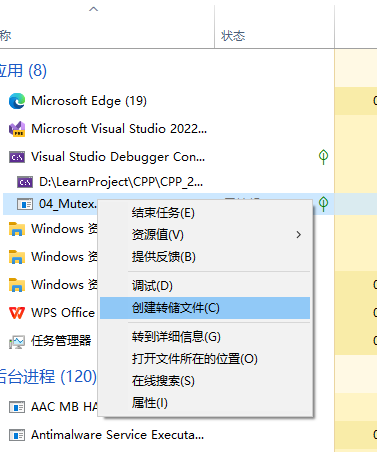Click the first Windows 资源管理器 folder icon
Screen dimensions: 377x452
point(17,229)
